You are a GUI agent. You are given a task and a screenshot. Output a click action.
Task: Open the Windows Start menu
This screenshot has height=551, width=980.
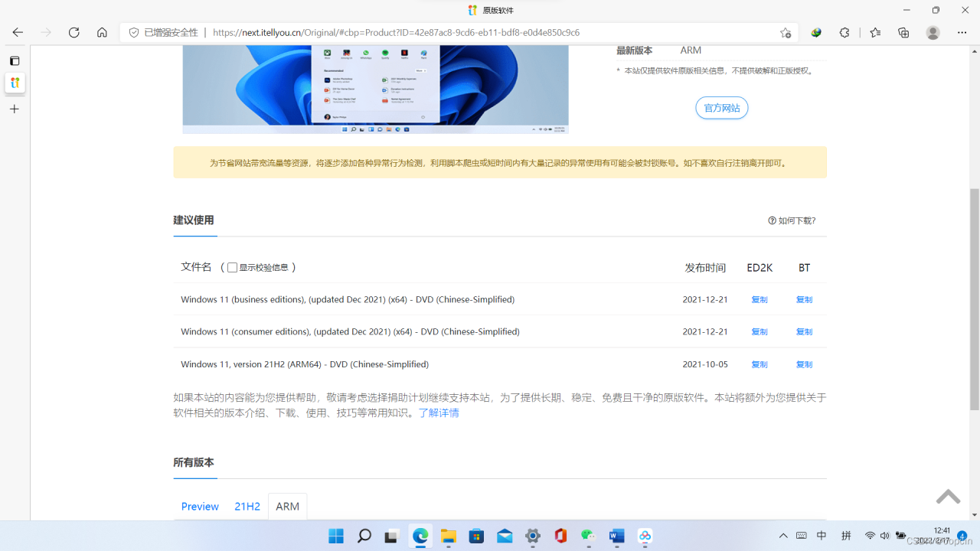336,536
